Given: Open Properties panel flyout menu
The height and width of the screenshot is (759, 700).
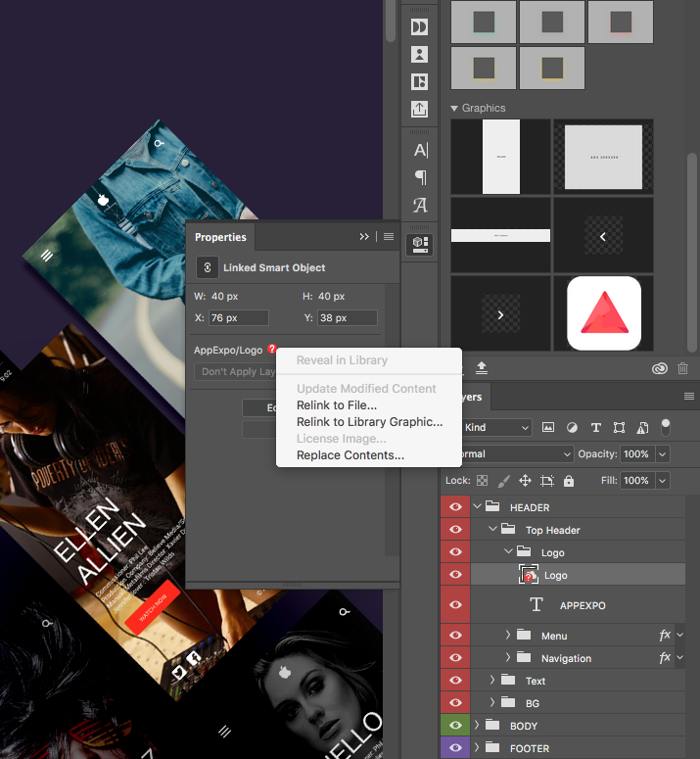Looking at the screenshot, I should tap(389, 237).
